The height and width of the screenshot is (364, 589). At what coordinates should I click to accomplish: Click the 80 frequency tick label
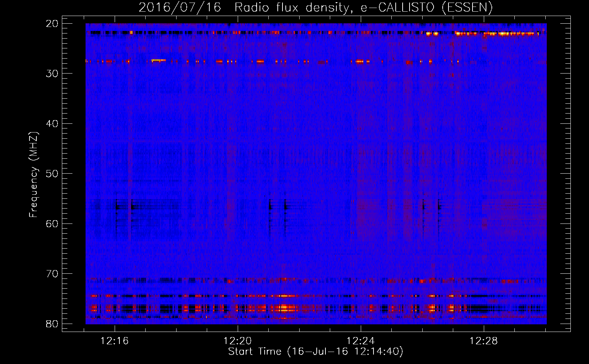pyautogui.click(x=52, y=324)
